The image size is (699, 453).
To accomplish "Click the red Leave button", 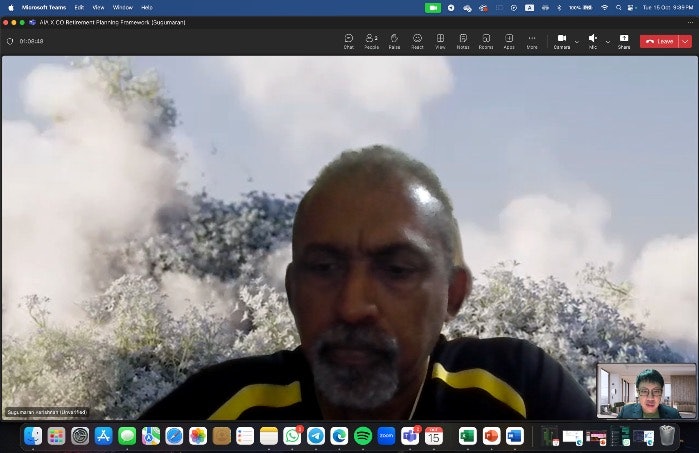I will pyautogui.click(x=659, y=41).
